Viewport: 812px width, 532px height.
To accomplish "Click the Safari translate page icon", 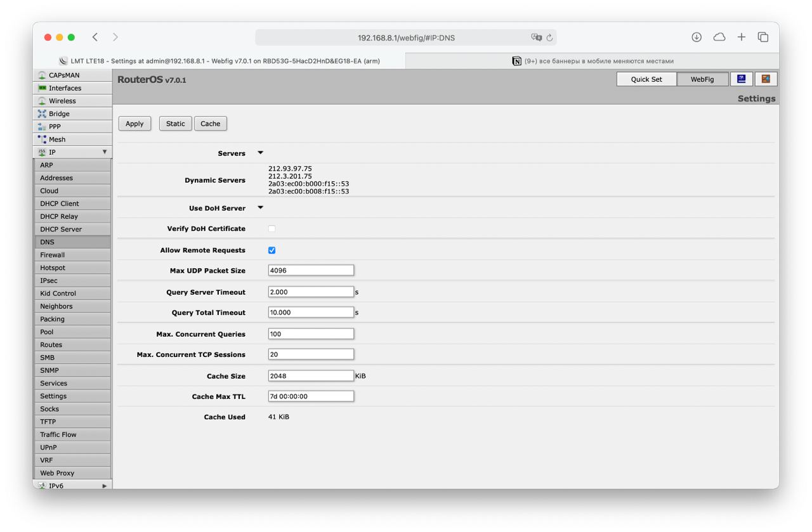I will (x=536, y=37).
